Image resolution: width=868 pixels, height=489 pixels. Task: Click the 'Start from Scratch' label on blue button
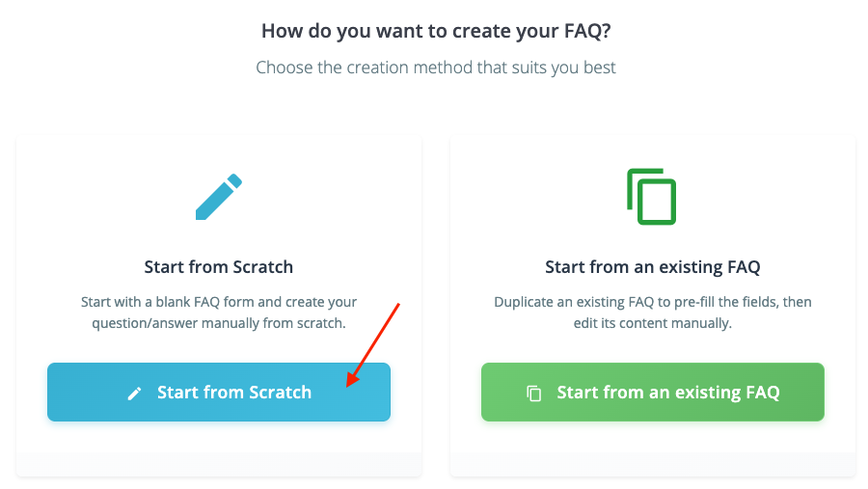pyautogui.click(x=234, y=393)
